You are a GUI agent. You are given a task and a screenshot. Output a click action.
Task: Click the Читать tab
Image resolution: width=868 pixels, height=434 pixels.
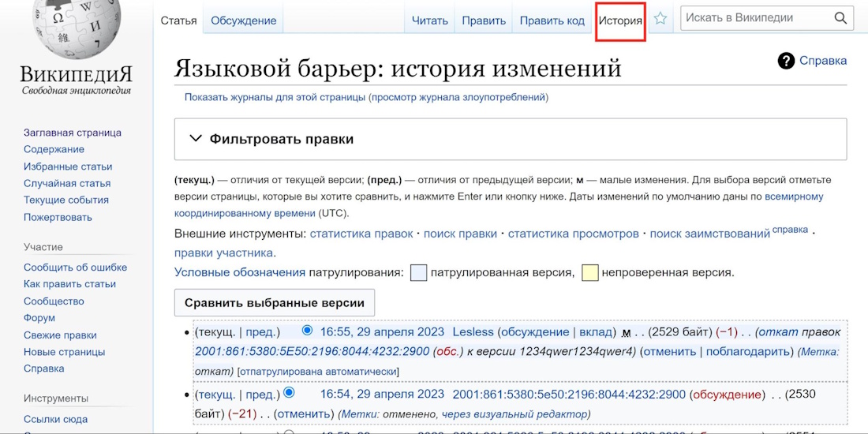click(429, 21)
